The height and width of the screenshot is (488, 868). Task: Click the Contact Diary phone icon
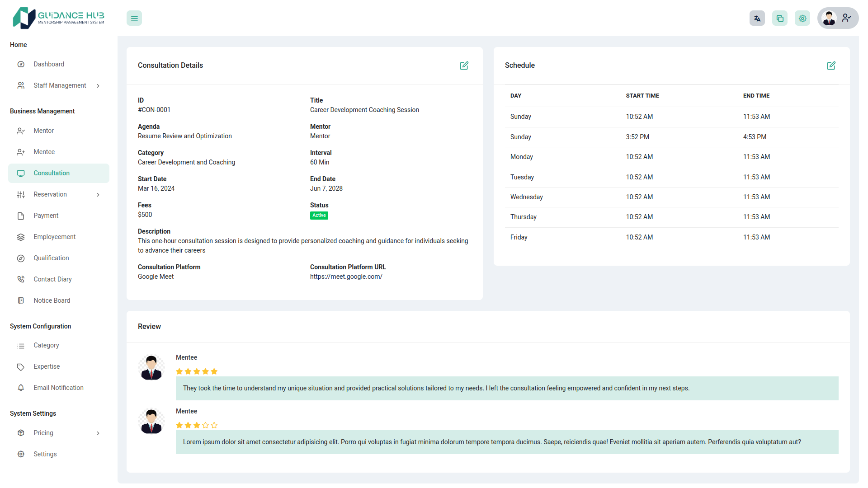(21, 279)
